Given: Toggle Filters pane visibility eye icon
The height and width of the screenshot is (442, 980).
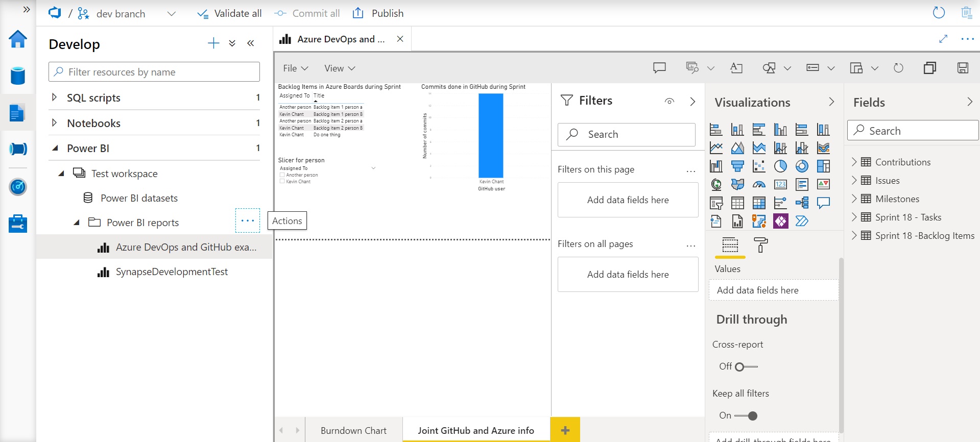Looking at the screenshot, I should click(670, 101).
